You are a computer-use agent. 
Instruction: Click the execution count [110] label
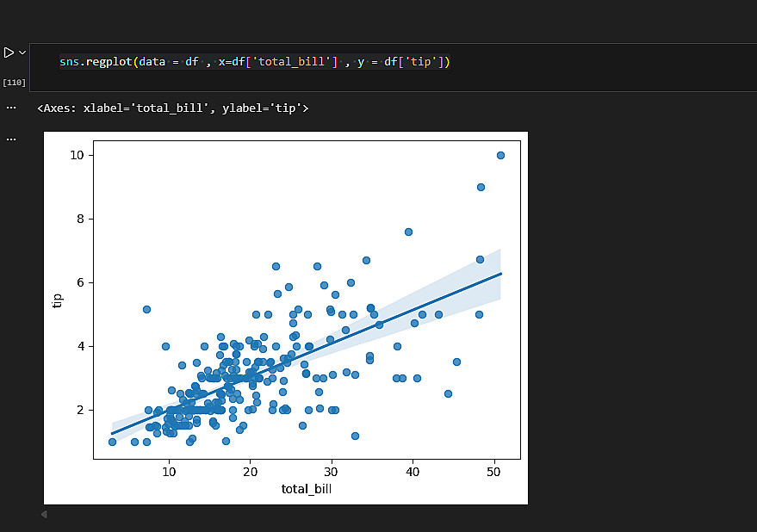coord(14,83)
